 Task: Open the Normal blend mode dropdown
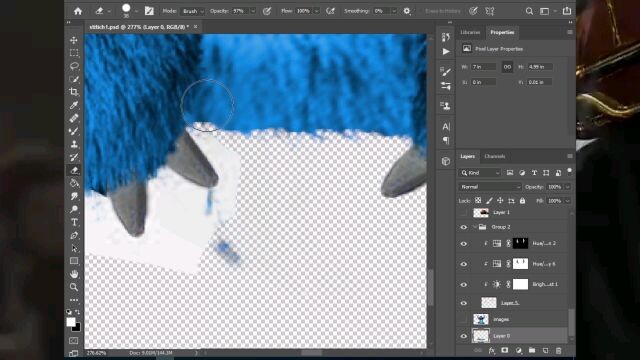pyautogui.click(x=489, y=187)
